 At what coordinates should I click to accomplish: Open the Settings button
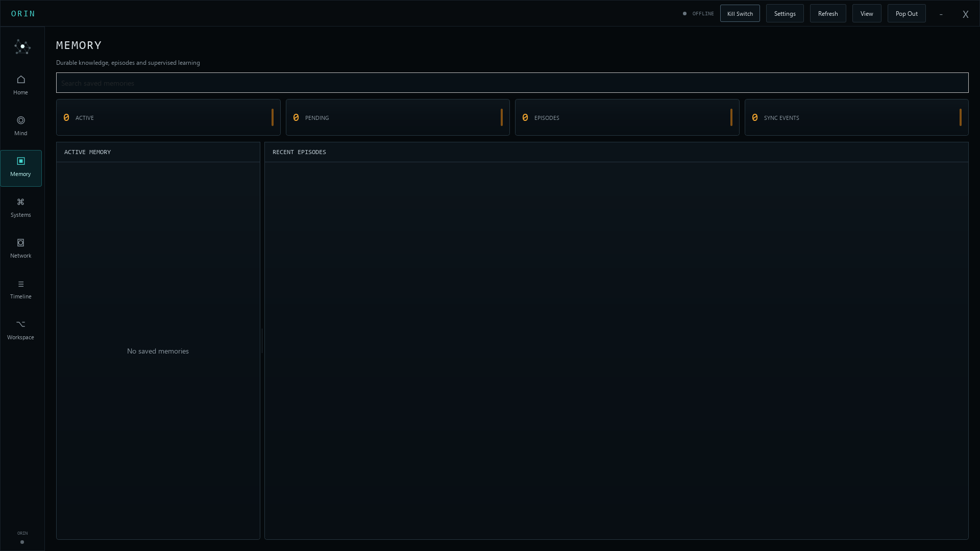coord(785,14)
